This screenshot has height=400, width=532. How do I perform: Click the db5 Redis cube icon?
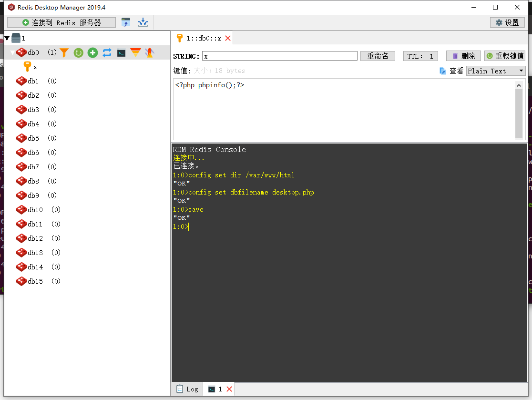pos(21,138)
